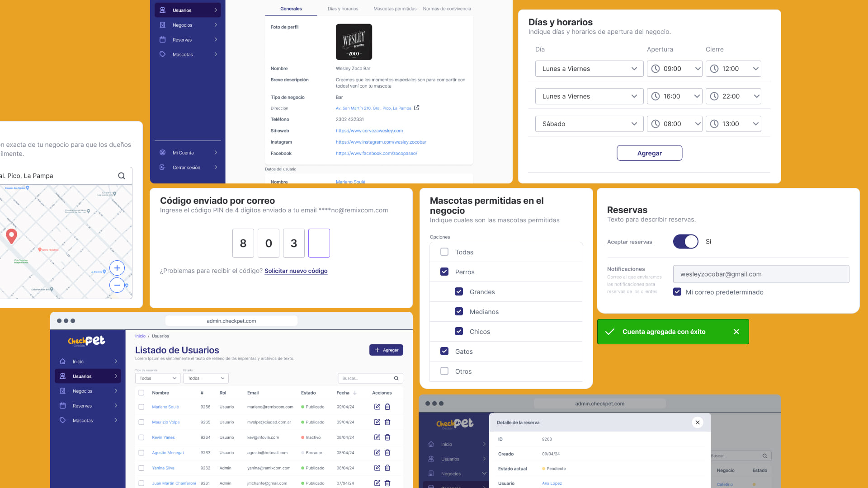The height and width of the screenshot is (488, 868).
Task: Delete Kevin Yanes user with trash icon
Action: click(x=387, y=437)
